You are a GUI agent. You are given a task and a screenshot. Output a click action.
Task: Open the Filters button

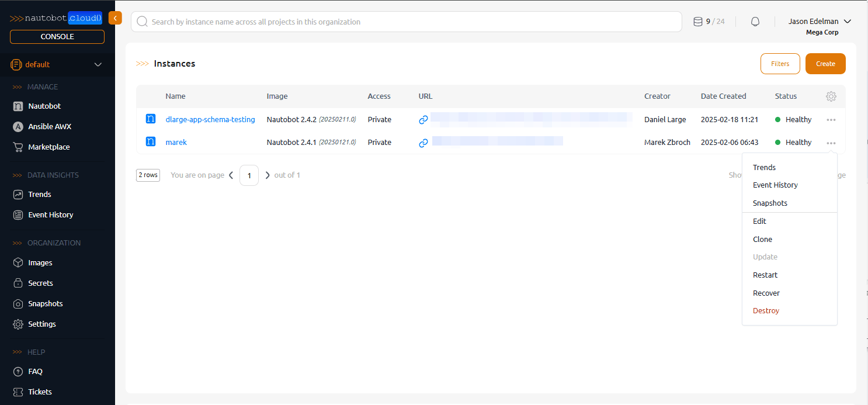780,64
